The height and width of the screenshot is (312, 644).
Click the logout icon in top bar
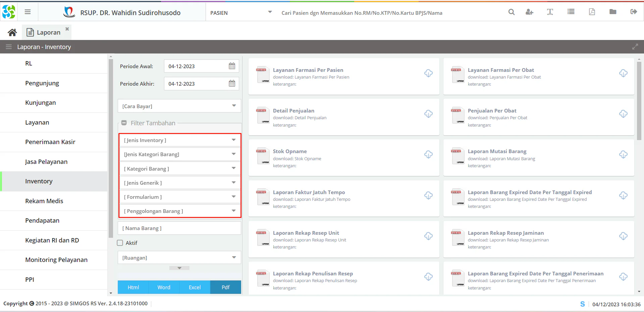tap(633, 12)
